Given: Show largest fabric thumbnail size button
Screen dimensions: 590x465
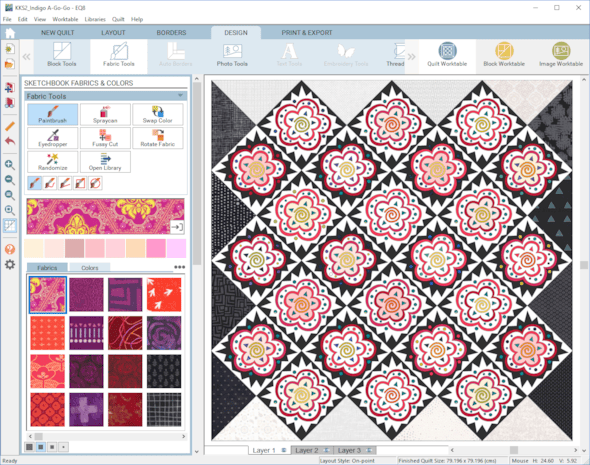Looking at the screenshot, I should (x=29, y=447).
